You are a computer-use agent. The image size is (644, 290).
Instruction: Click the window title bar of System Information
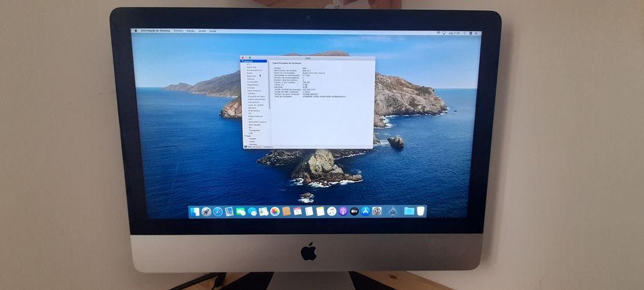point(308,58)
